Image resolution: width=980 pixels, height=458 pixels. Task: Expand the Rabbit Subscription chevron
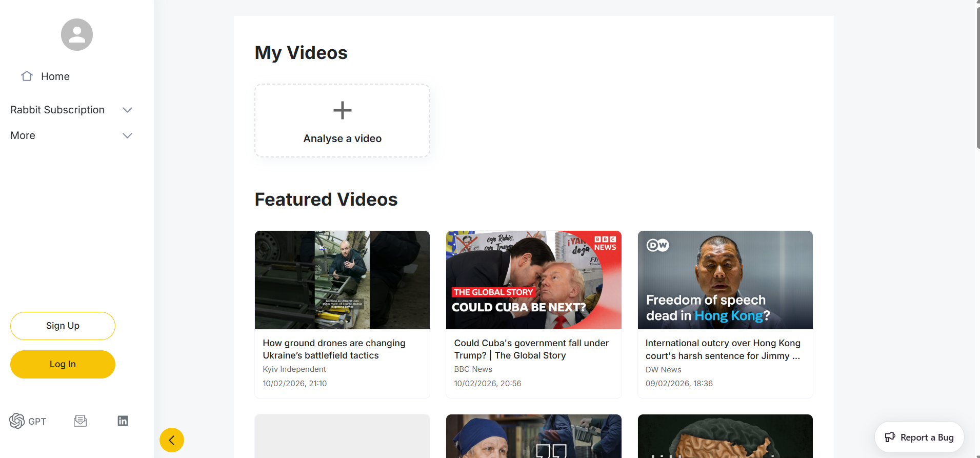point(128,110)
